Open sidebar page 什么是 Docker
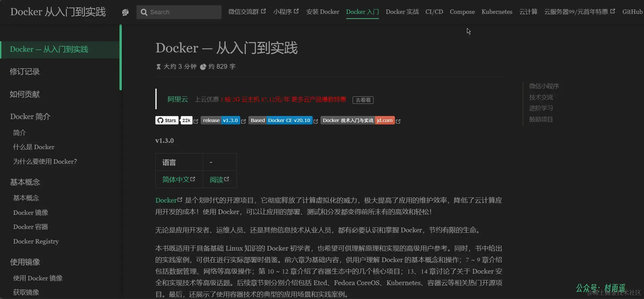Viewport: 644px width, 299px height. coord(34,147)
